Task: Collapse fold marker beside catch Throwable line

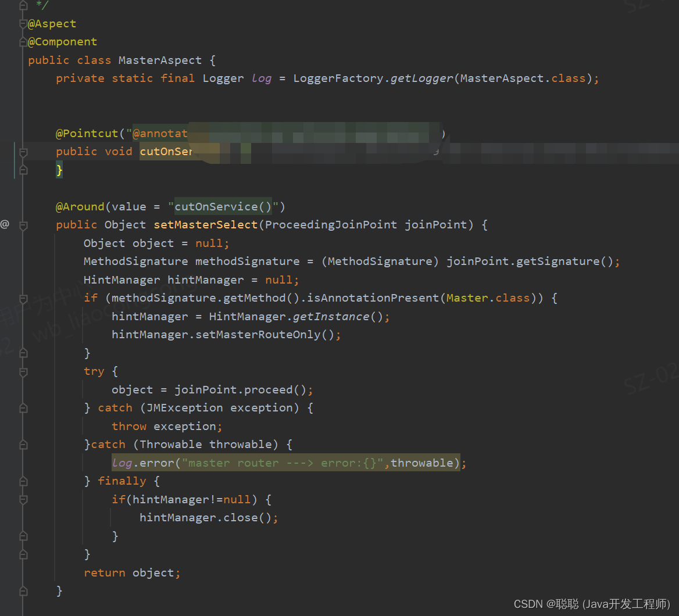Action: 23,445
